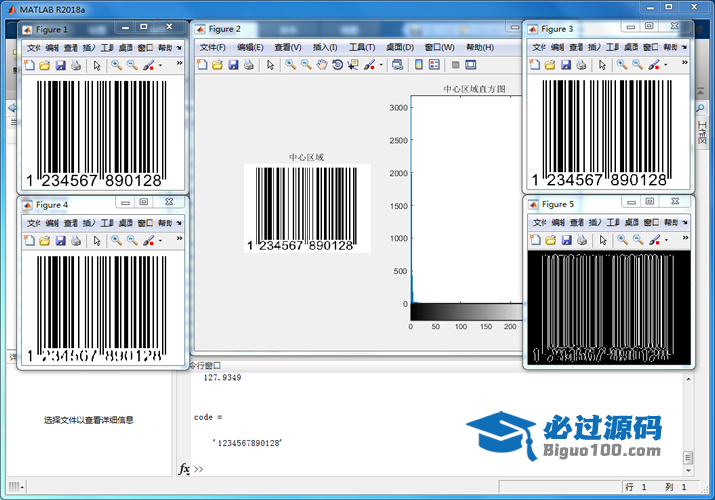Image resolution: width=715 pixels, height=500 pixels.
Task: Open file via folder icon in Figure 2
Action: click(217, 65)
